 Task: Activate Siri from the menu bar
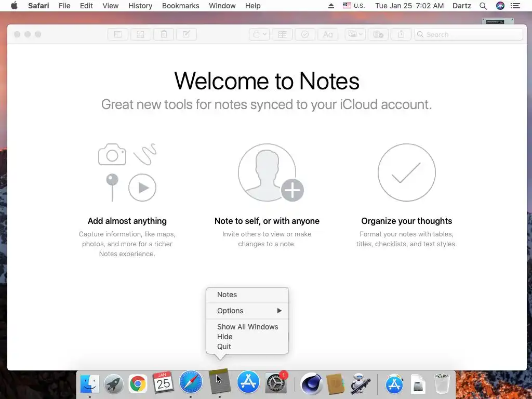[500, 6]
